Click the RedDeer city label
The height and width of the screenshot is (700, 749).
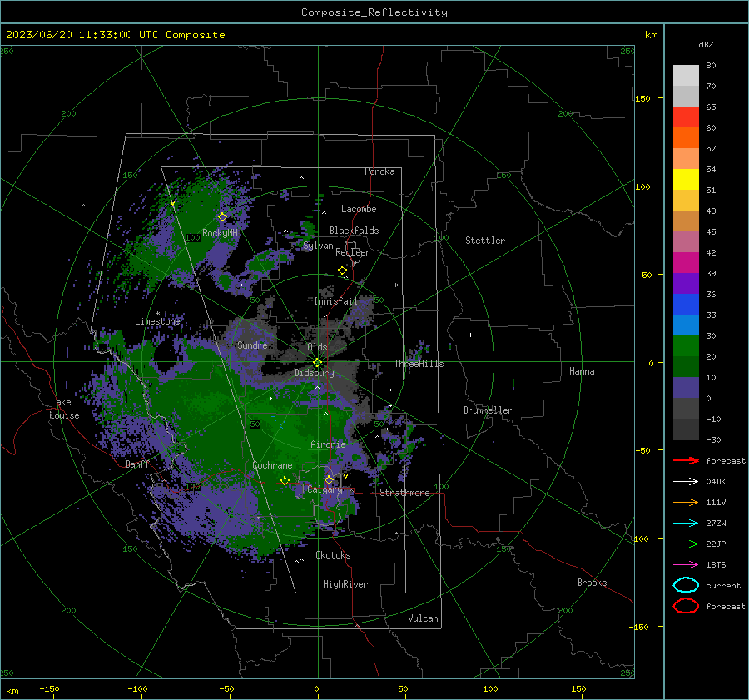point(353,252)
